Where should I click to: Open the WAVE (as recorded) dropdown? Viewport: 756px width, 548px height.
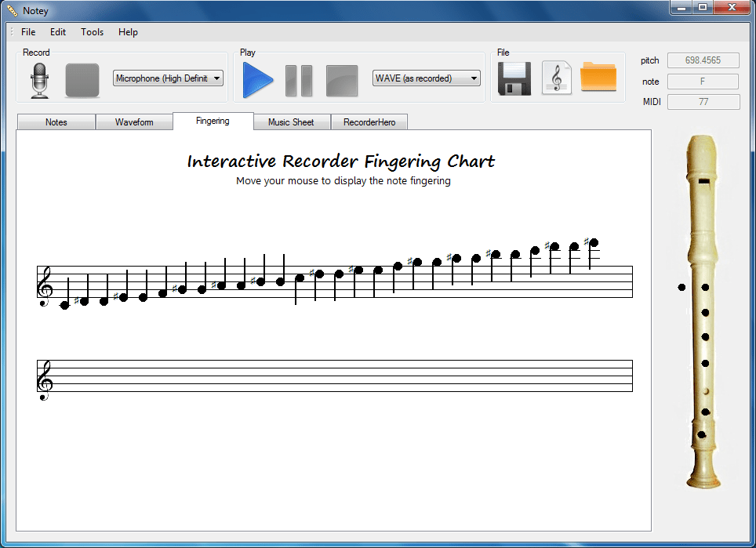427,78
